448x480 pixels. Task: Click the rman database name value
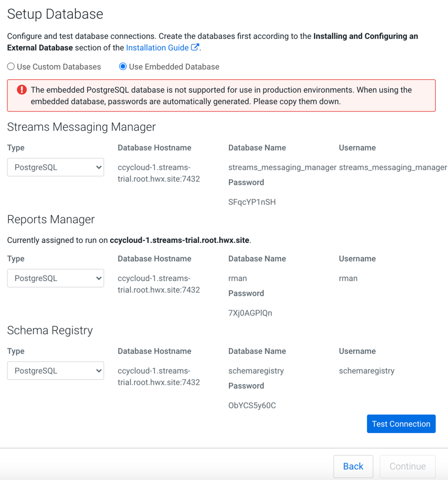(x=238, y=278)
